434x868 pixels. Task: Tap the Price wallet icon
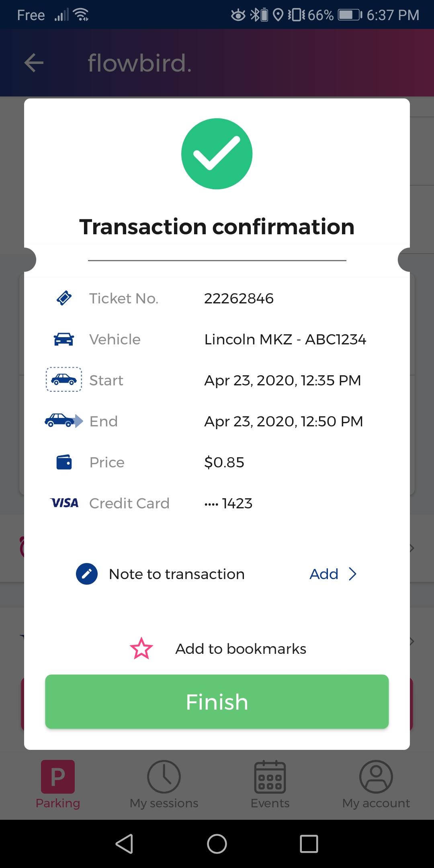(64, 462)
